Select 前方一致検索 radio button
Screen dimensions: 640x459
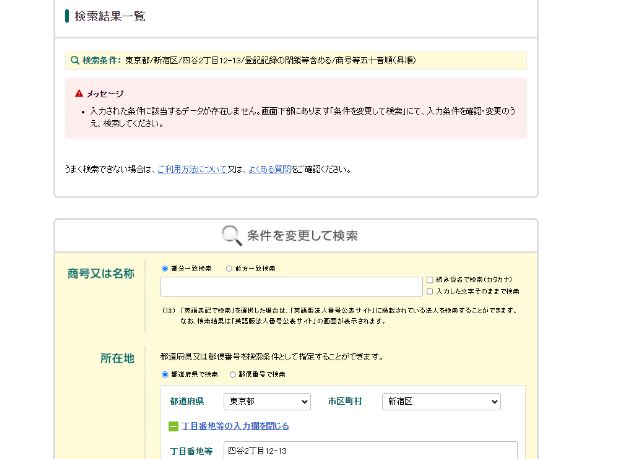229,269
